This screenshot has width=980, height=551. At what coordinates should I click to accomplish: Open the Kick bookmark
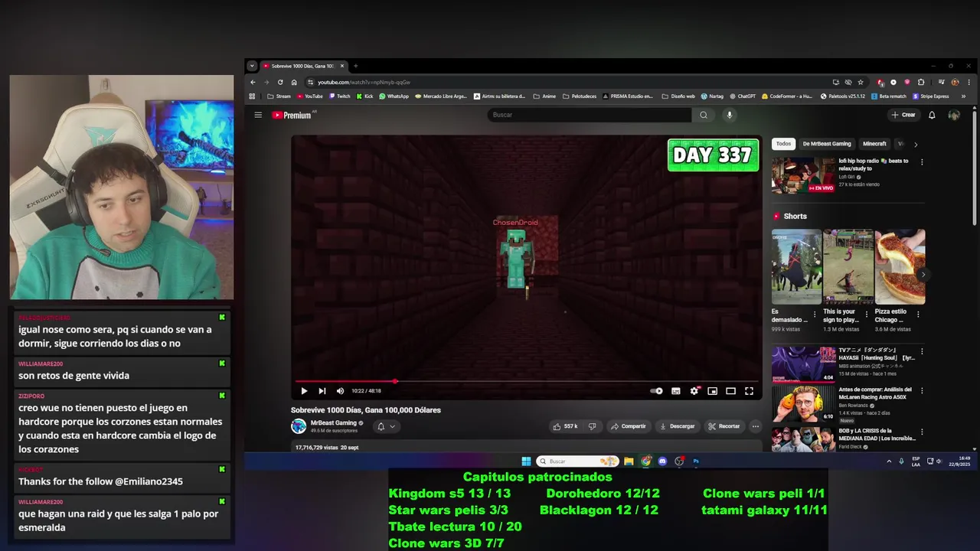pos(364,96)
